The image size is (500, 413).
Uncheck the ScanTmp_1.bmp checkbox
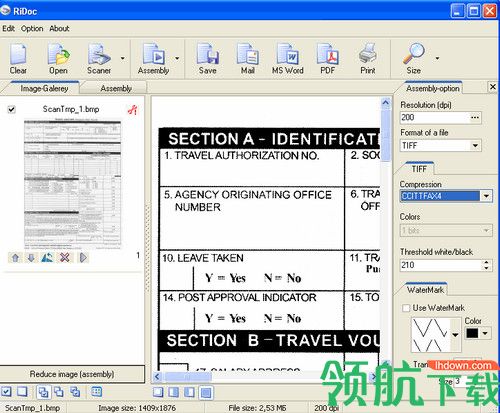click(12, 109)
